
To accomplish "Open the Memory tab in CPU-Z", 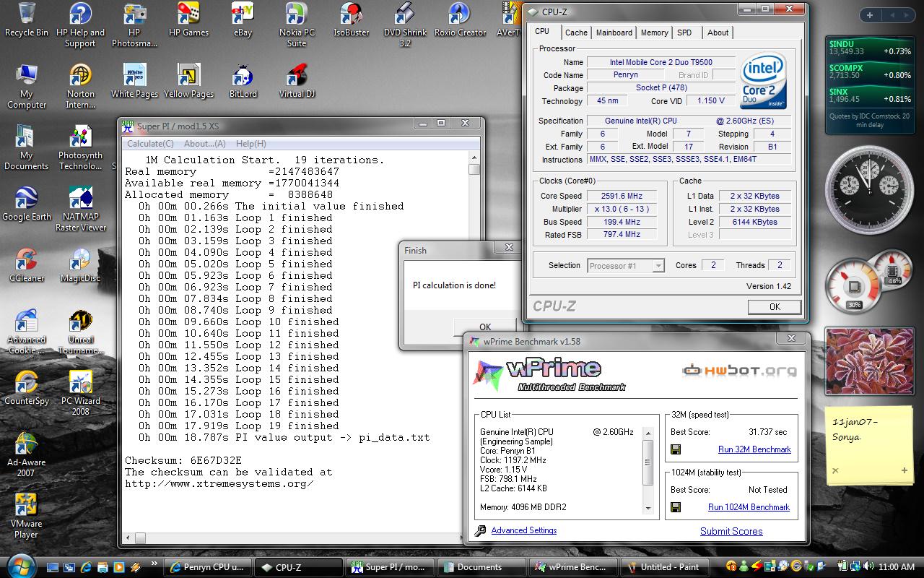I will tap(655, 33).
